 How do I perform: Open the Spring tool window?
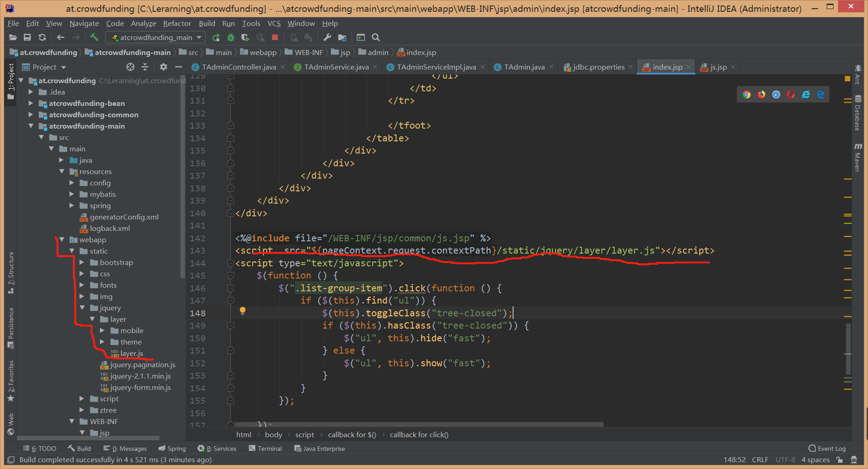(x=172, y=449)
